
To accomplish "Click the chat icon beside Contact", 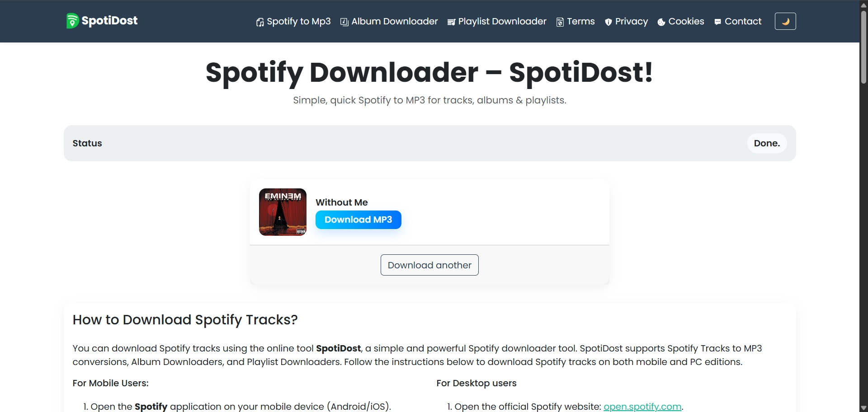I will pyautogui.click(x=718, y=22).
